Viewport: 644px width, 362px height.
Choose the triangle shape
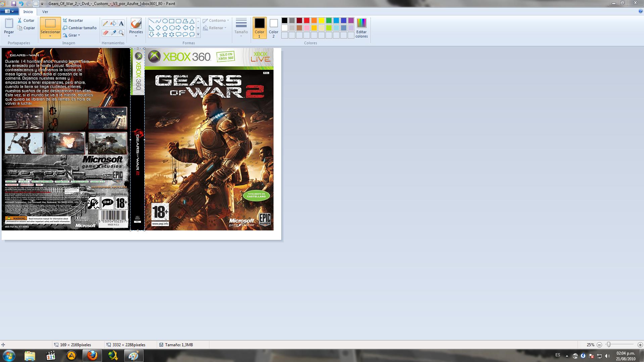pyautogui.click(x=192, y=21)
